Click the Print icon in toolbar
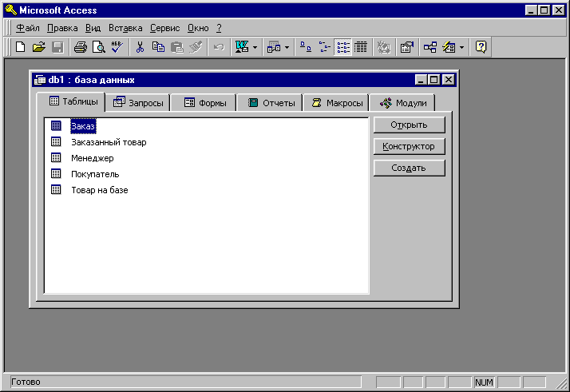The image size is (570, 392). (x=81, y=47)
